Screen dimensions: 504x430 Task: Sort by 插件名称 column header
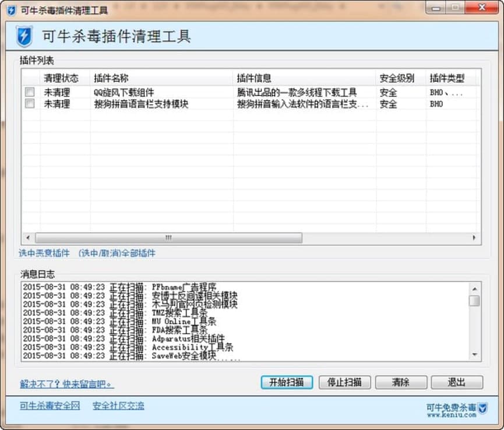(111, 78)
